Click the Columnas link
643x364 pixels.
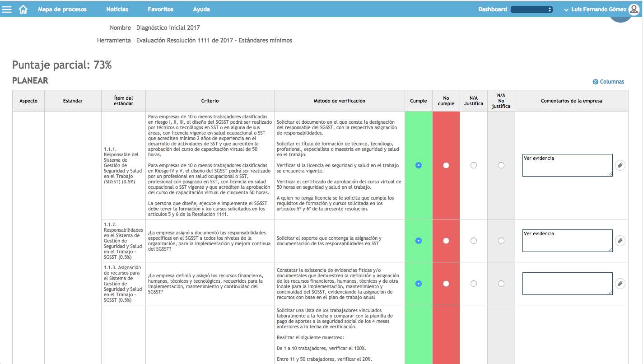pos(612,82)
